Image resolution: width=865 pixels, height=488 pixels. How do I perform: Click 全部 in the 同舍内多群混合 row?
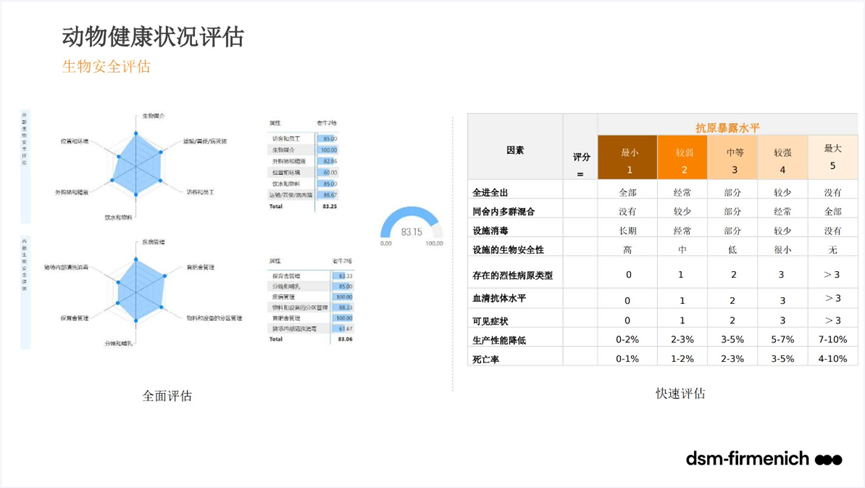click(x=832, y=211)
